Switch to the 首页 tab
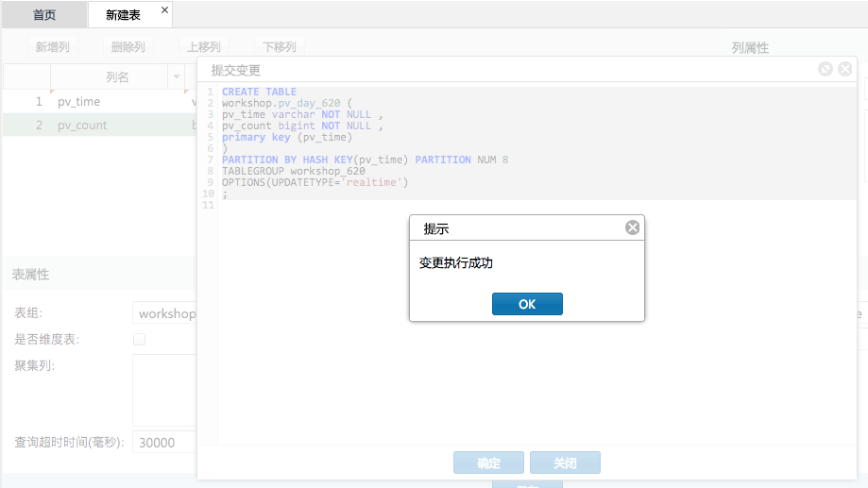The height and width of the screenshot is (488, 868). [44, 15]
